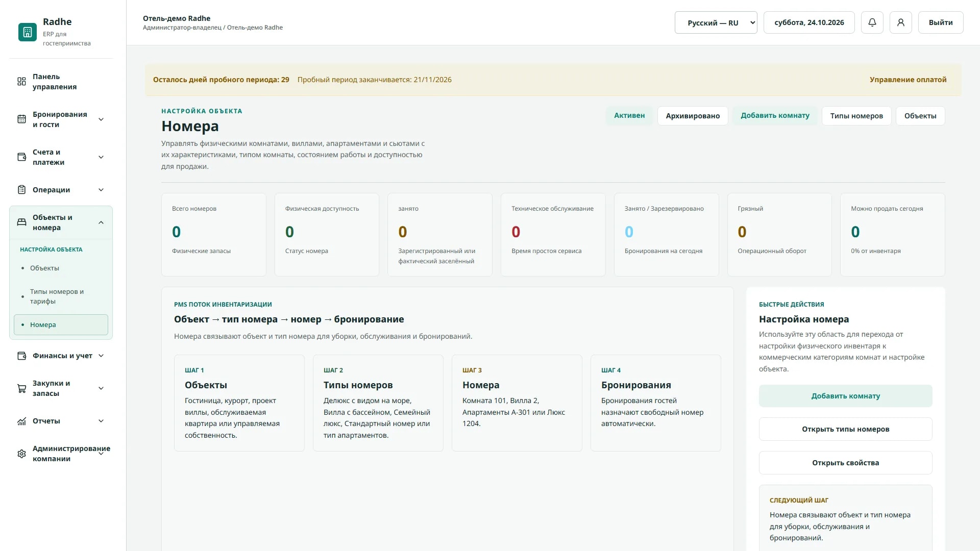Open notifications bell icon
The width and height of the screenshot is (980, 551).
pyautogui.click(x=872, y=22)
